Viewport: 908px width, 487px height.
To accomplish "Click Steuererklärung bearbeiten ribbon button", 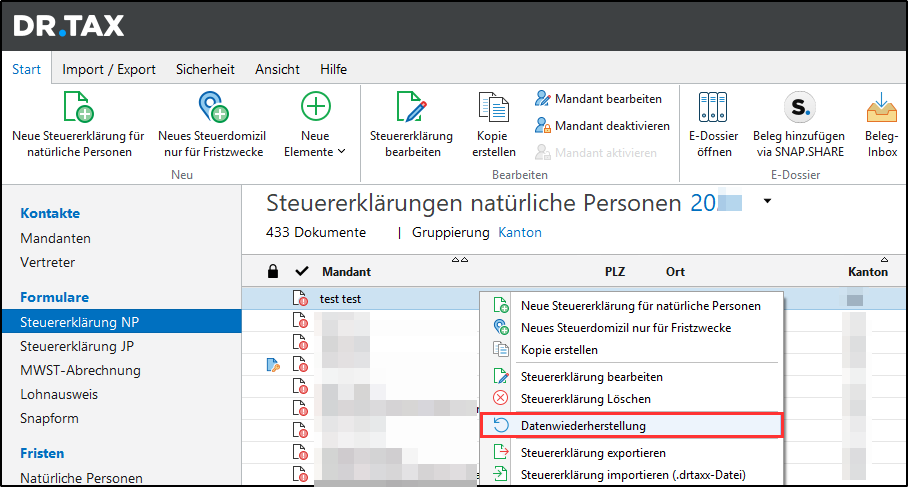I will [412, 125].
